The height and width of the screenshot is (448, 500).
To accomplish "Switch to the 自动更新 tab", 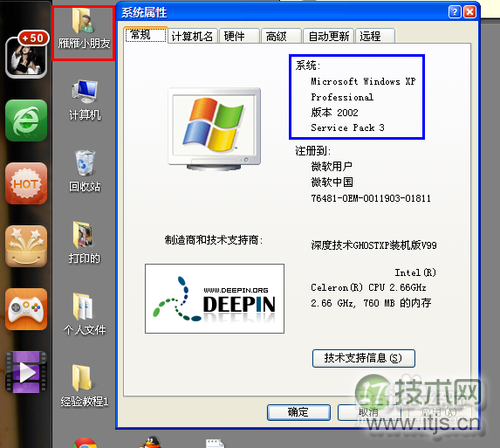I will click(x=329, y=36).
